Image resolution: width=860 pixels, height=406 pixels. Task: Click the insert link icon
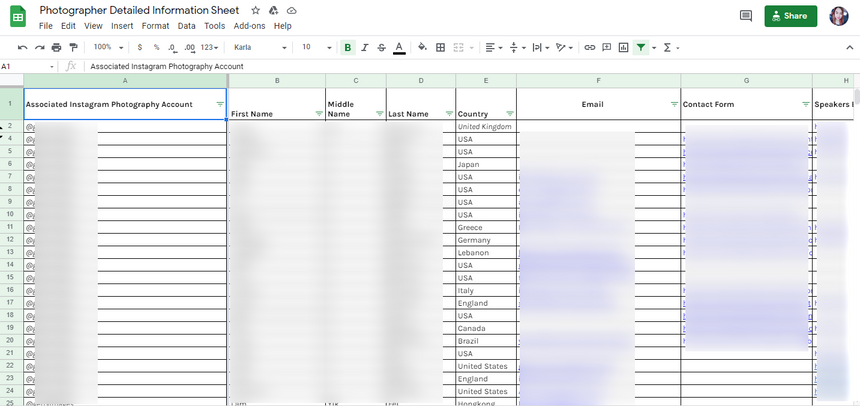tap(590, 47)
